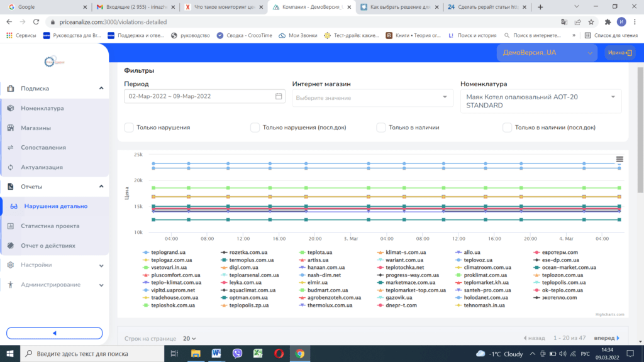This screenshot has height=362, width=644.
Task: Expand the Настройки section
Action: [x=55, y=265]
